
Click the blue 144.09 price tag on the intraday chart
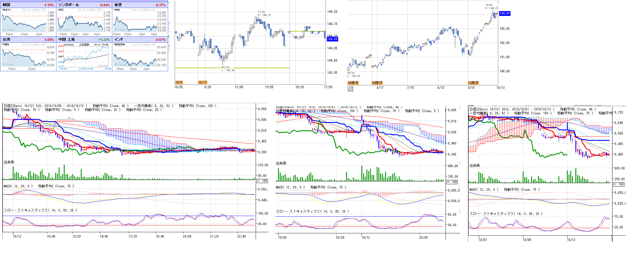coord(332,39)
